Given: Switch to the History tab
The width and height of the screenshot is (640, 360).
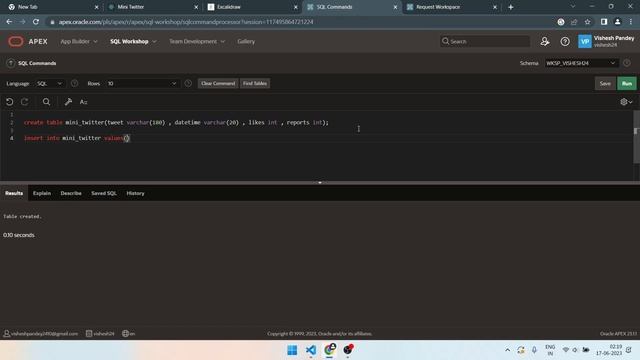Looking at the screenshot, I should (135, 193).
